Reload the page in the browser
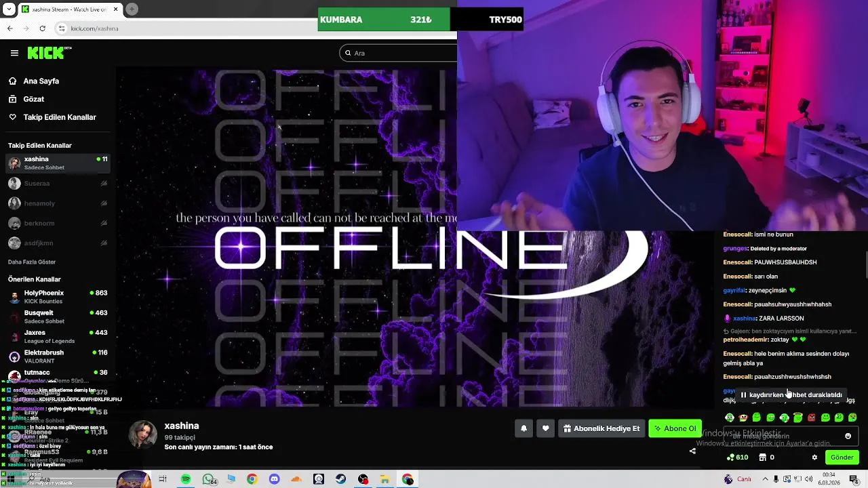Viewport: 868px width, 488px height. point(42,28)
